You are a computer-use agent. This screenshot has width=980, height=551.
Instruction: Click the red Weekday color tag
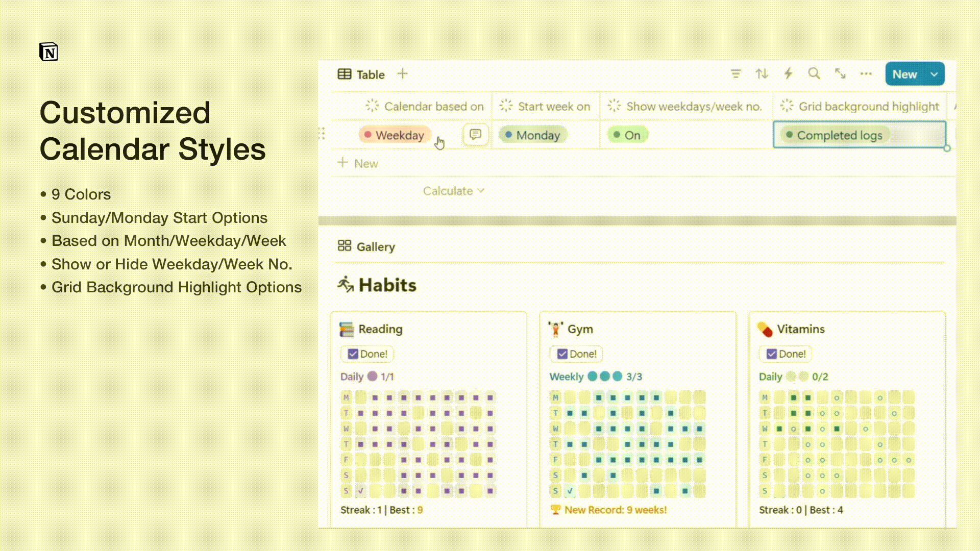point(395,135)
